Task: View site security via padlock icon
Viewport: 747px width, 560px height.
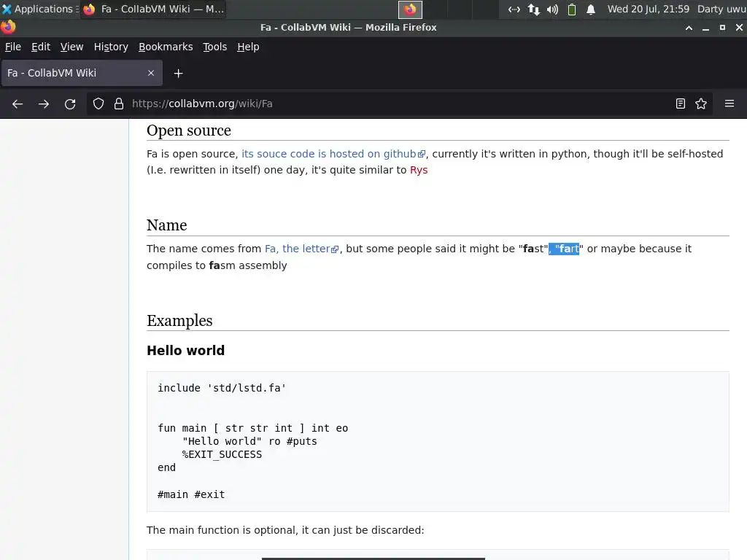Action: pyautogui.click(x=119, y=104)
